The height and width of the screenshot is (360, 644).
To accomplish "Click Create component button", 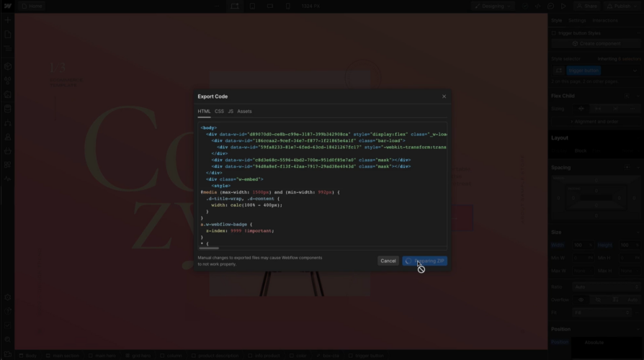I will 596,43.
